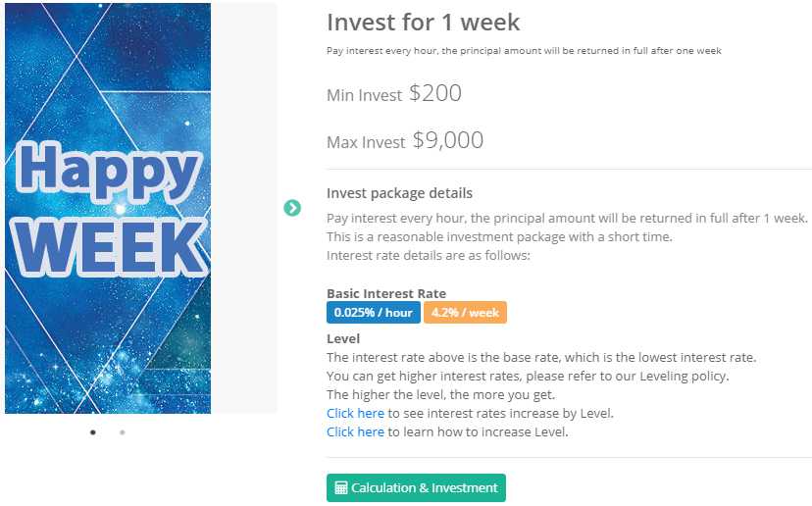Open 'Click here' link about increasing Level
812x506 pixels.
[x=355, y=431]
